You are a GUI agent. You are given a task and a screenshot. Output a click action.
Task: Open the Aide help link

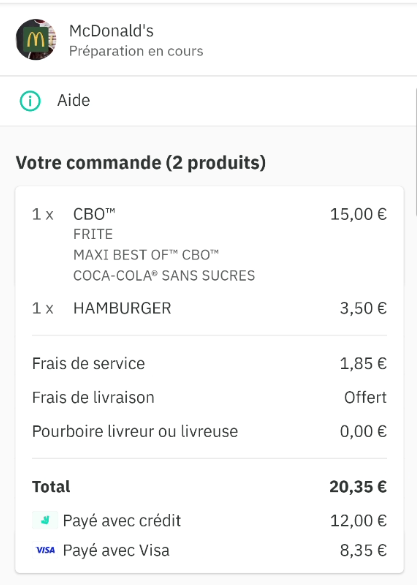click(x=73, y=101)
